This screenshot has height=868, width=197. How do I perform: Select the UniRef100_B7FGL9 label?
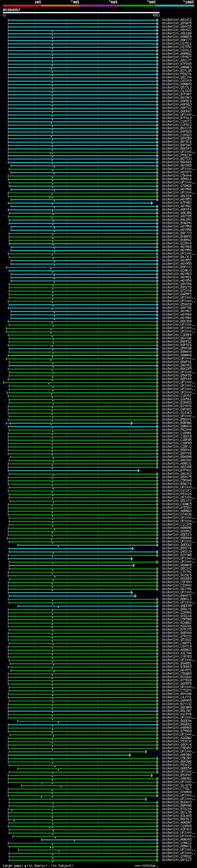177,118
